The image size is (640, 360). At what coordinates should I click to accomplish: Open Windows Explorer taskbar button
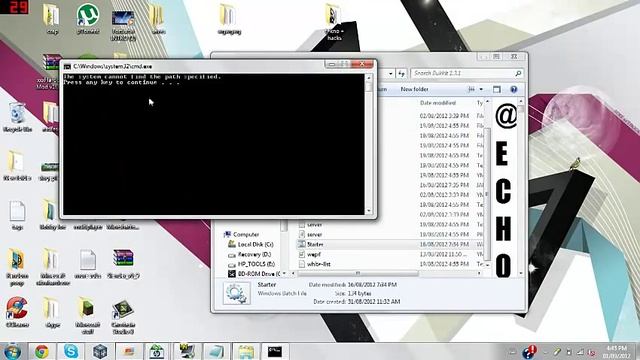[246, 351]
